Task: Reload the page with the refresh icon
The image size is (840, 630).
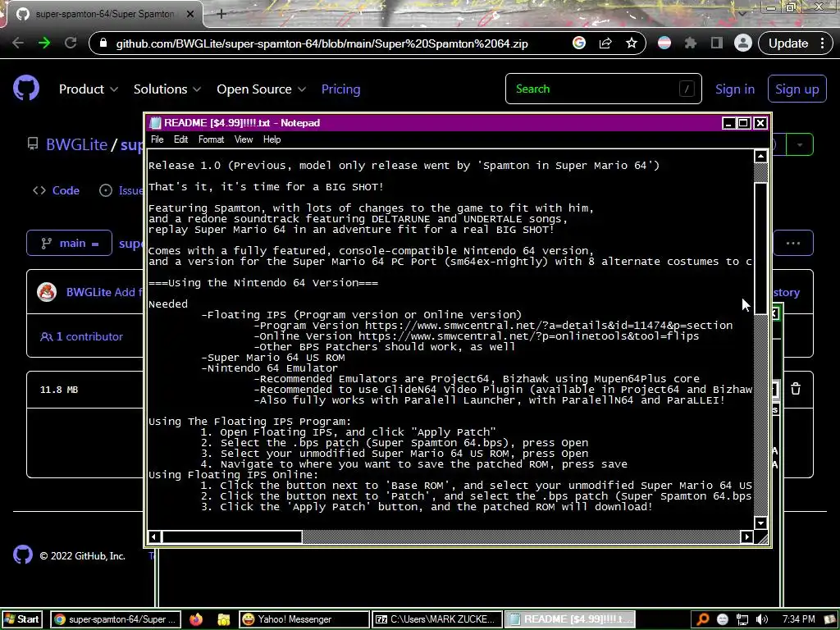Action: (71, 43)
